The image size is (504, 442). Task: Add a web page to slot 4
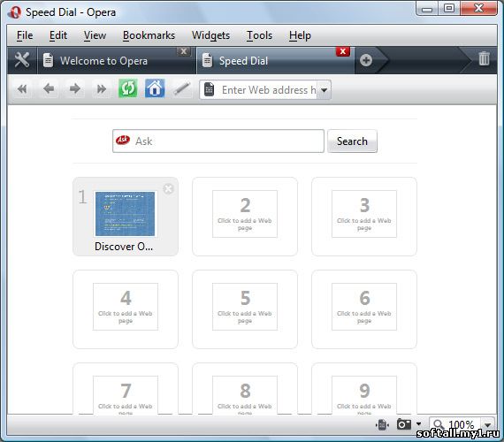pos(126,307)
